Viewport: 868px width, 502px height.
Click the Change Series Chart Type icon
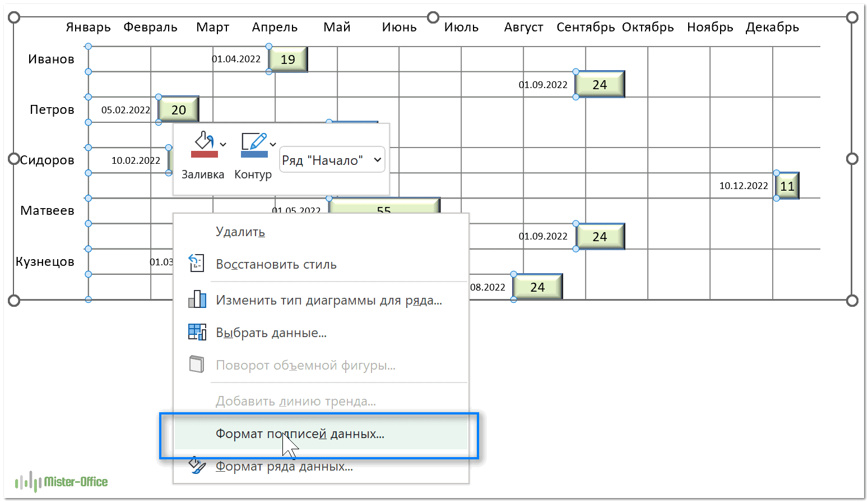197,299
